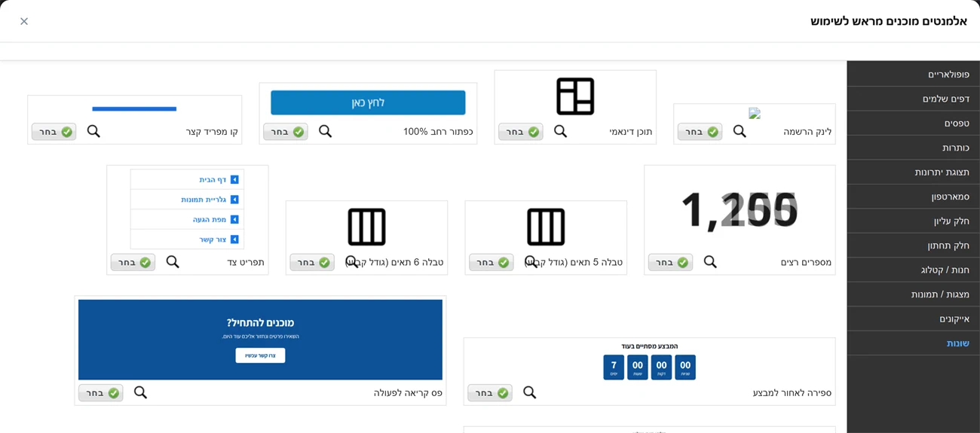Click the פס קריאה לפעולה label text

click(x=408, y=393)
